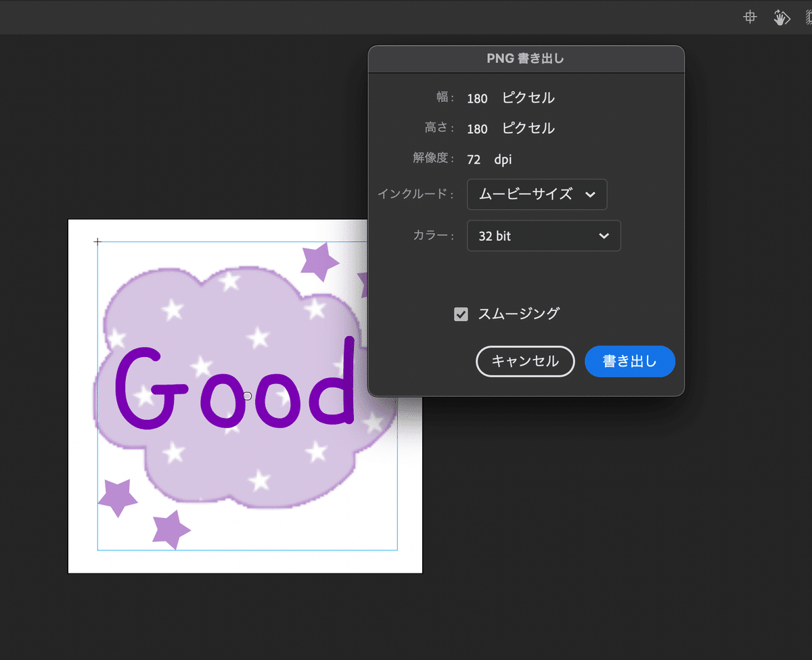Open the カラー 32 bit dropdown
The height and width of the screenshot is (660, 812).
click(544, 236)
